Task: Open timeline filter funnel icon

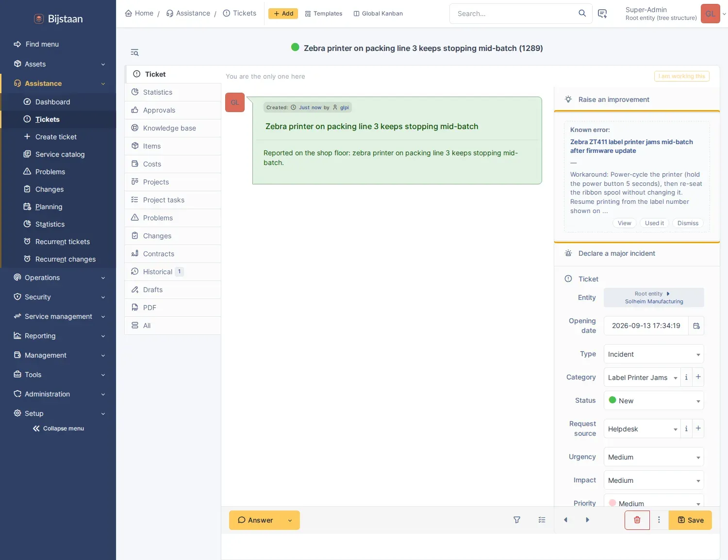Action: click(517, 520)
